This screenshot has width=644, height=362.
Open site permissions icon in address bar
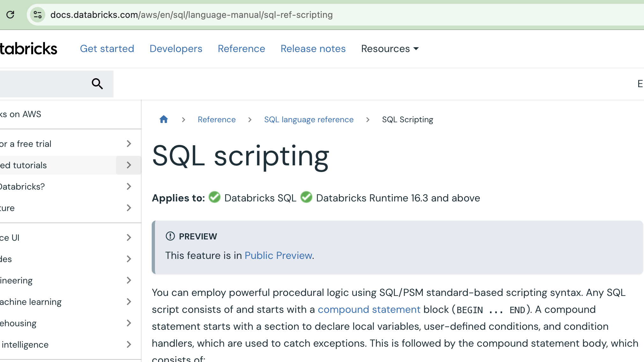38,15
